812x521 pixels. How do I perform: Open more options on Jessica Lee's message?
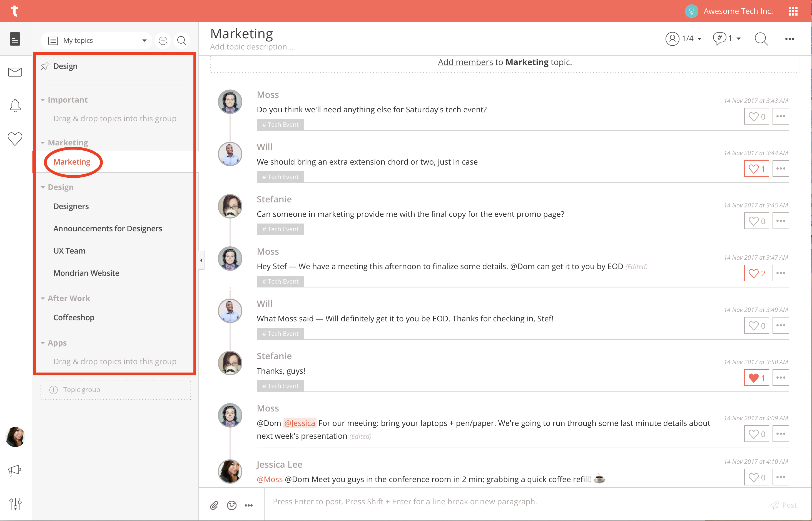point(781,477)
